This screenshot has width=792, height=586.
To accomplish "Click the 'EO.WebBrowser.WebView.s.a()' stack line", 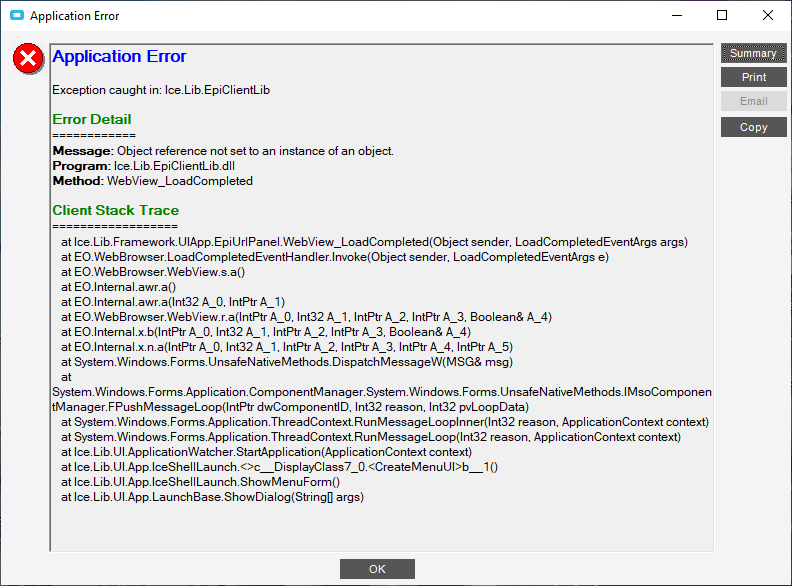I will pos(153,272).
